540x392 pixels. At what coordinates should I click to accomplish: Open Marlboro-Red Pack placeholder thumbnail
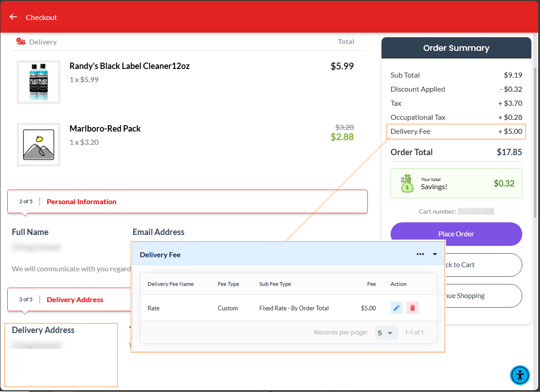[39, 145]
